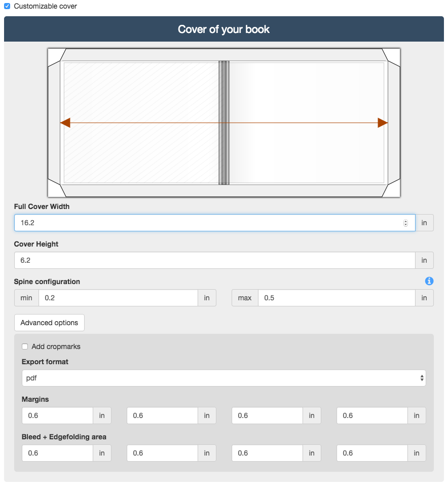448x487 pixels.
Task: Click the third Margins input field
Action: pyautogui.click(x=267, y=415)
